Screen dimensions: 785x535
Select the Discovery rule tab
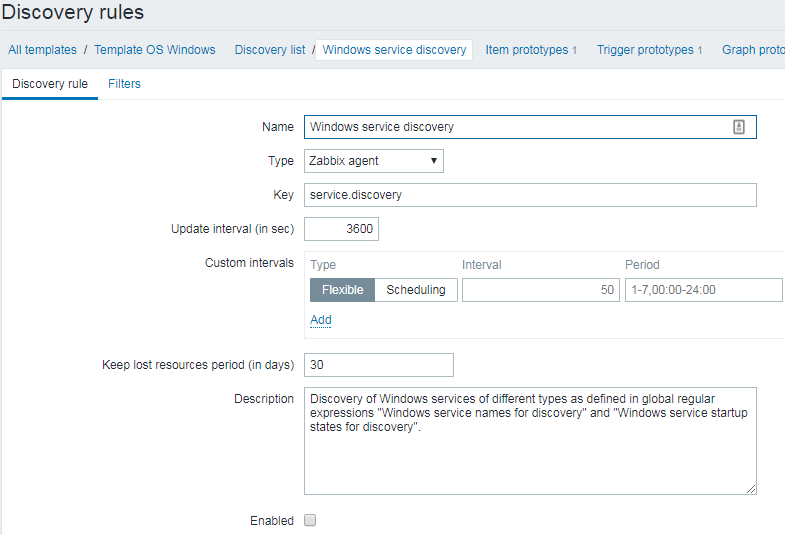(50, 84)
